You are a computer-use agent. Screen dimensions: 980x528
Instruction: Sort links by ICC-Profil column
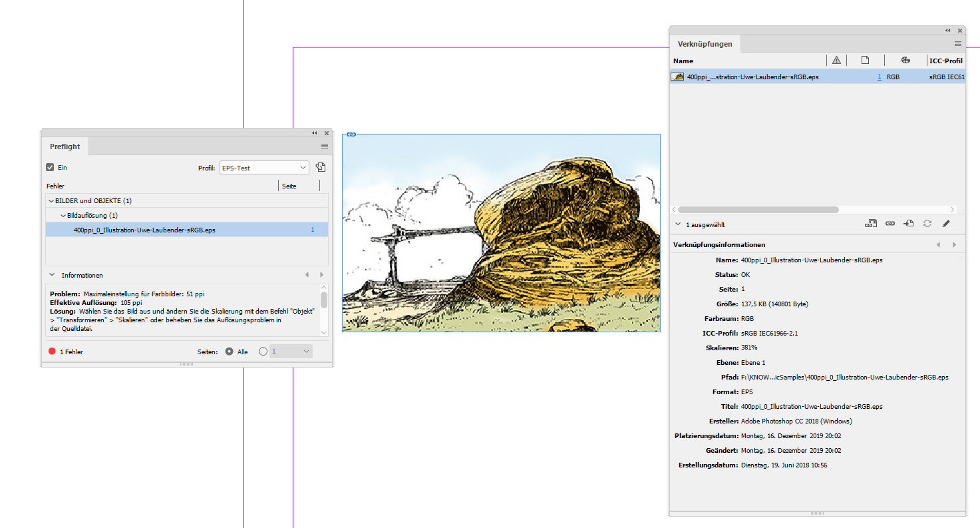click(946, 61)
